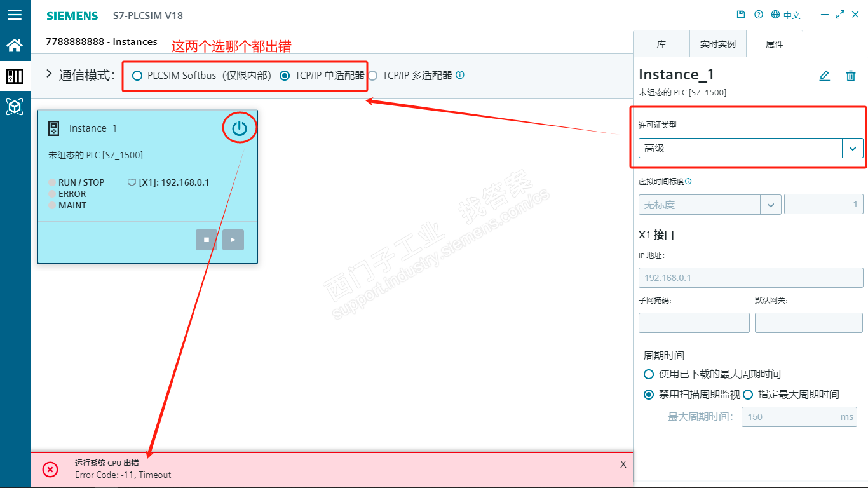Stop the Instance_1 CPU
Image resolution: width=868 pixels, height=488 pixels.
pos(207,240)
